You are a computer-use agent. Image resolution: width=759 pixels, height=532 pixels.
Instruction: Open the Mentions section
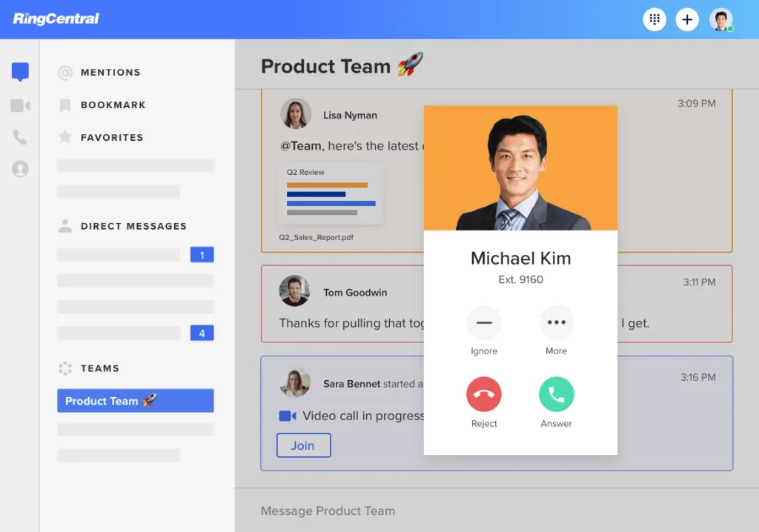[110, 72]
